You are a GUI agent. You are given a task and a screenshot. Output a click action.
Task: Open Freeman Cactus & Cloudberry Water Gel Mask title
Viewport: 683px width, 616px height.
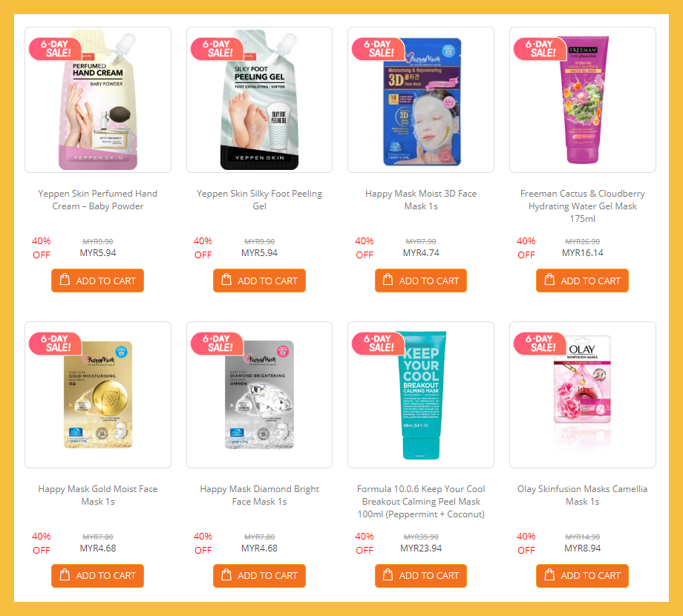click(582, 206)
